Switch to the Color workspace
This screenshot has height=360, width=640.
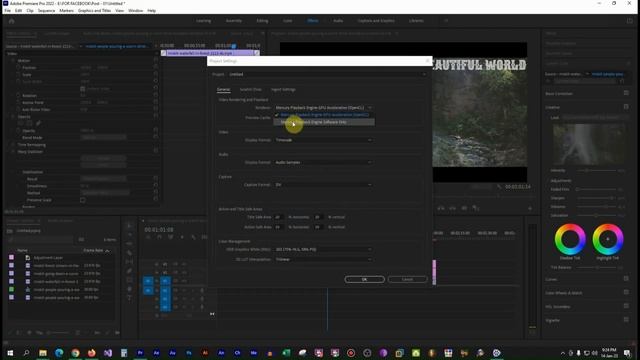pos(287,21)
